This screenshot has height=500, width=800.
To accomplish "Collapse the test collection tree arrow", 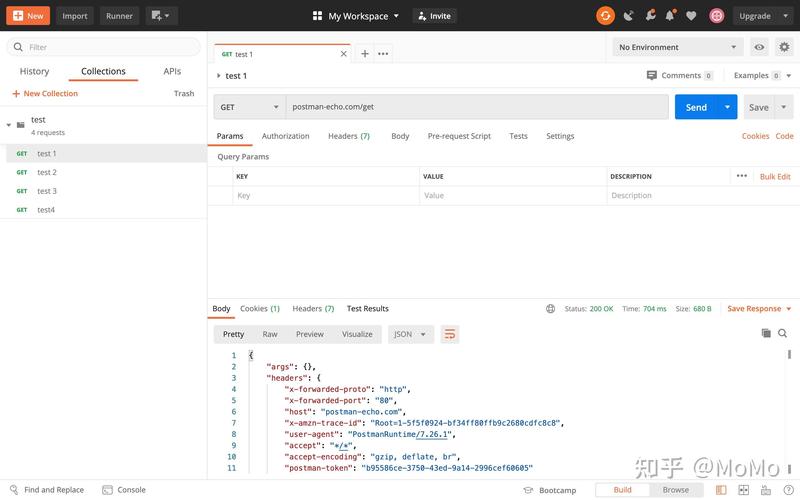I will (x=9, y=125).
